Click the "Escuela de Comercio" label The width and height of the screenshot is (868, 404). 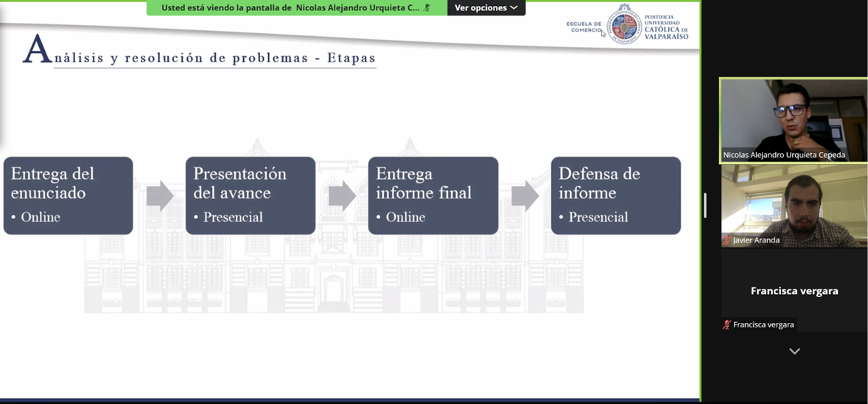coord(584,27)
